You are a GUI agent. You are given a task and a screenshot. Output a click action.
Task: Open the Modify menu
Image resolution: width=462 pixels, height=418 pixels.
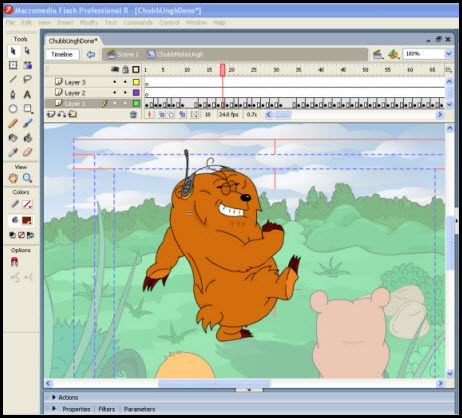89,23
